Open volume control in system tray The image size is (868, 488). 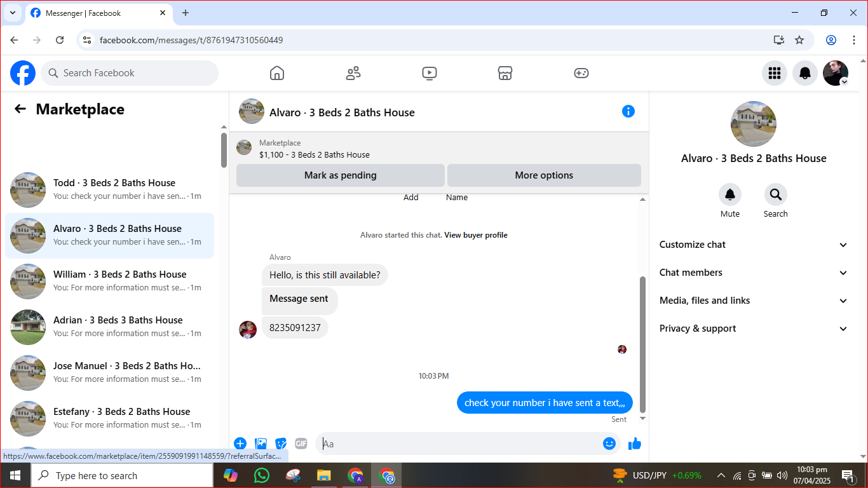tap(782, 475)
